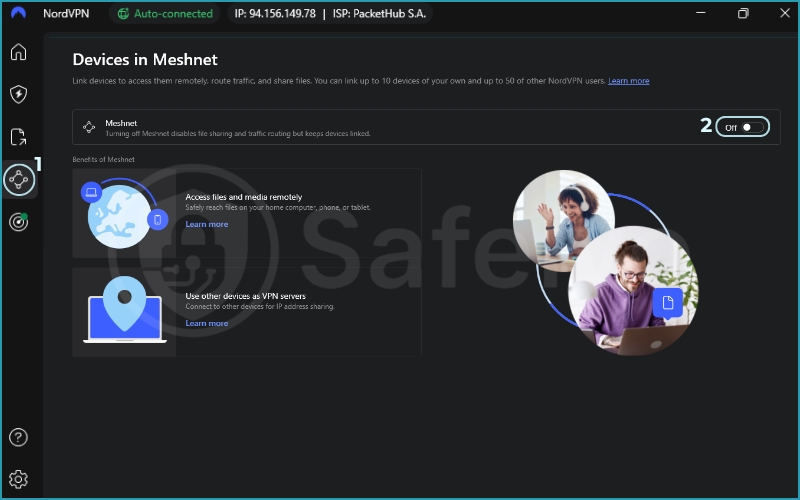This screenshot has width=800, height=500.
Task: Learn more about accessing files remotely
Action: tap(206, 224)
